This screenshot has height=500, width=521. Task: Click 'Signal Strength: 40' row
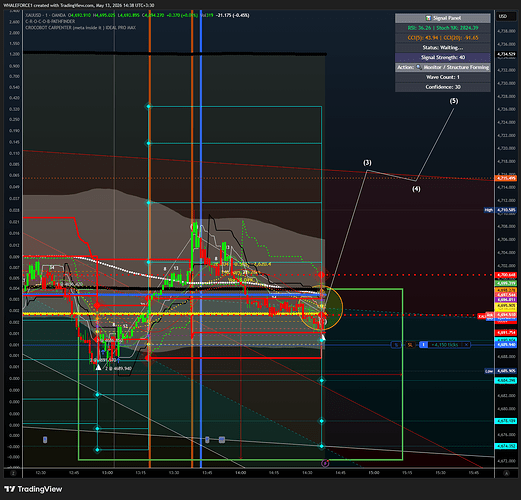pyautogui.click(x=443, y=57)
